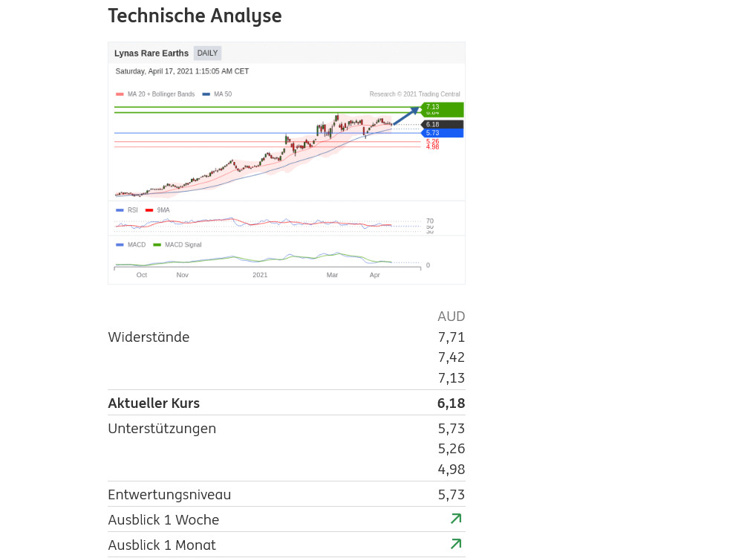The width and height of the screenshot is (756, 558).
Task: Click the Lynas Rare Earths chart title
Action: coord(151,53)
